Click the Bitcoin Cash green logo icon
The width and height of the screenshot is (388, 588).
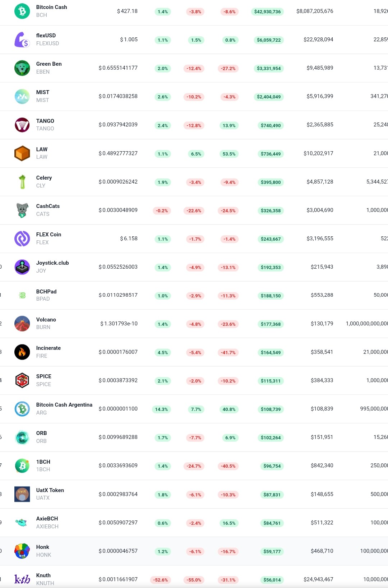click(22, 11)
